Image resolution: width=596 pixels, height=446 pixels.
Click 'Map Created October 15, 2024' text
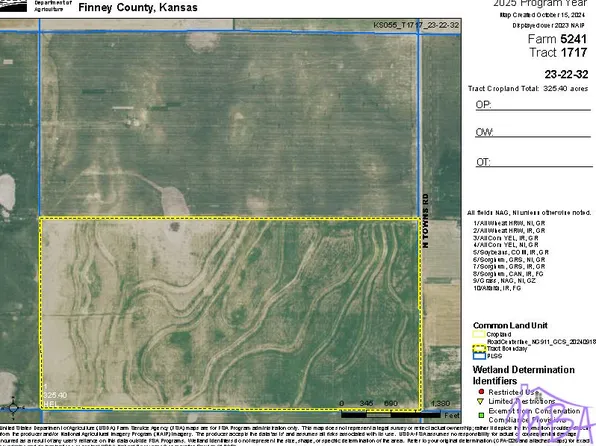tap(543, 15)
